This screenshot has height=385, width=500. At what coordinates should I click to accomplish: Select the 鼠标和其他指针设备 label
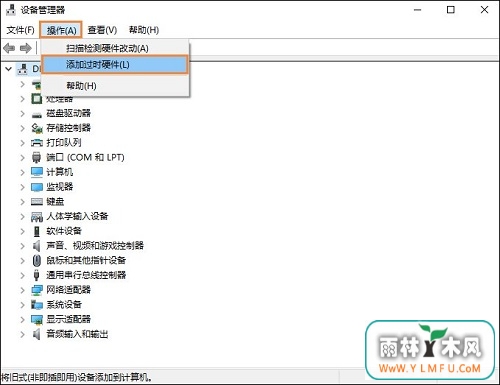click(86, 260)
